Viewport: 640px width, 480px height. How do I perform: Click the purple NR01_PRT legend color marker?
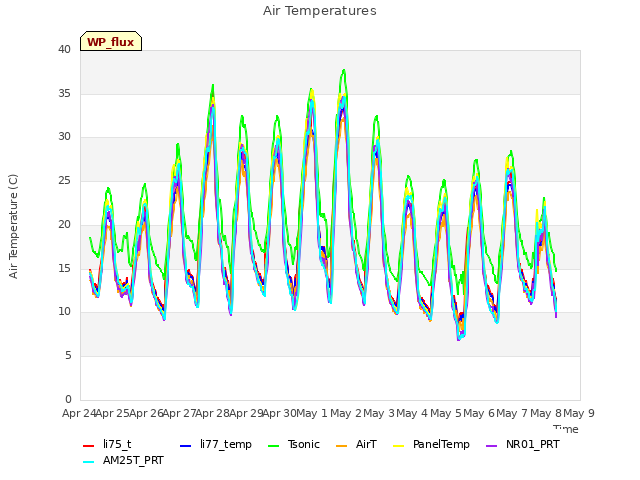[492, 446]
